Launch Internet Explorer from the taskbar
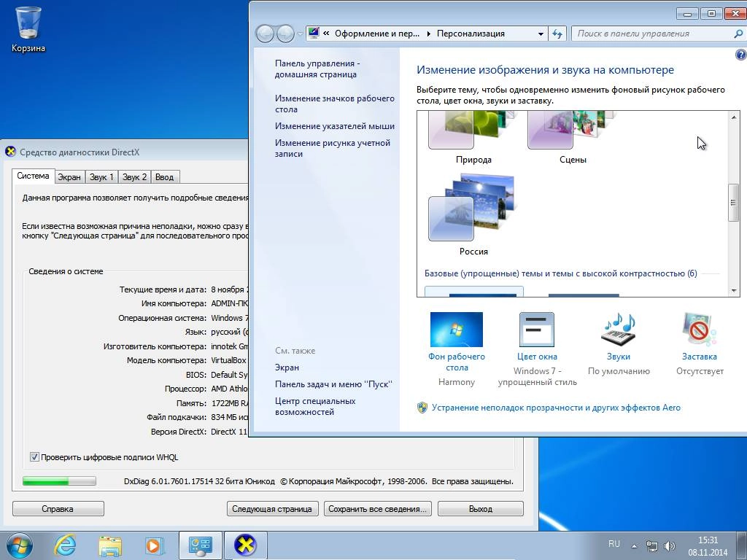This screenshot has height=560, width=747. [x=65, y=545]
